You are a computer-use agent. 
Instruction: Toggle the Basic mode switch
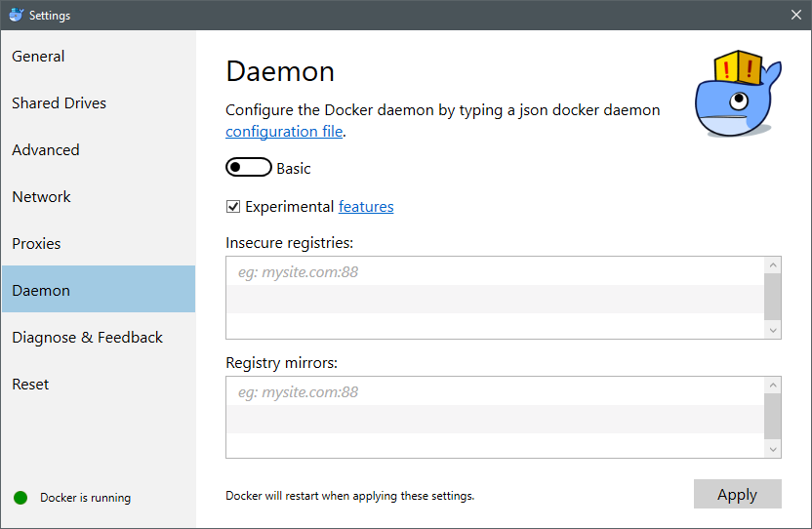pyautogui.click(x=249, y=167)
